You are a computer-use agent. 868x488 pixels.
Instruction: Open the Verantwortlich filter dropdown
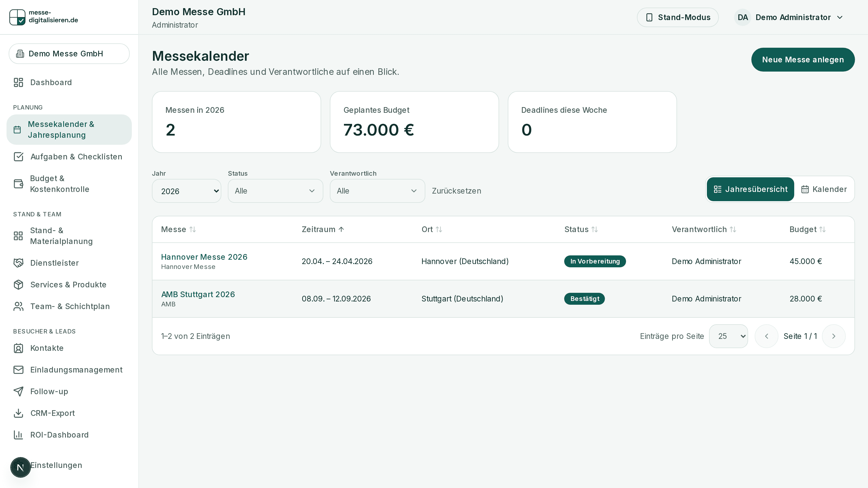tap(377, 191)
